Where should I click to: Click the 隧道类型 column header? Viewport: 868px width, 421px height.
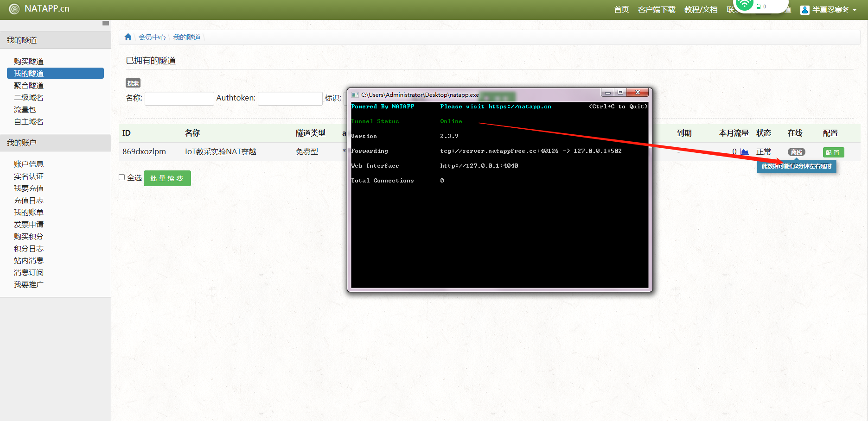coord(311,133)
